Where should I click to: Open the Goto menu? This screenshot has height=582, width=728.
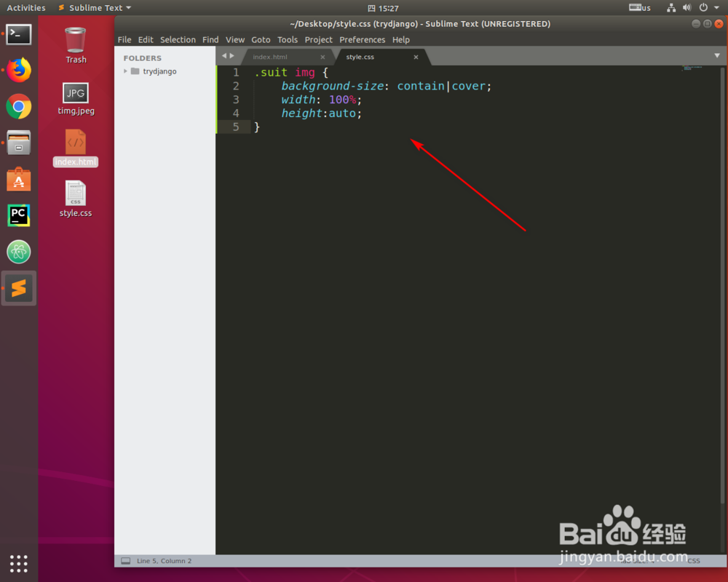(x=261, y=40)
